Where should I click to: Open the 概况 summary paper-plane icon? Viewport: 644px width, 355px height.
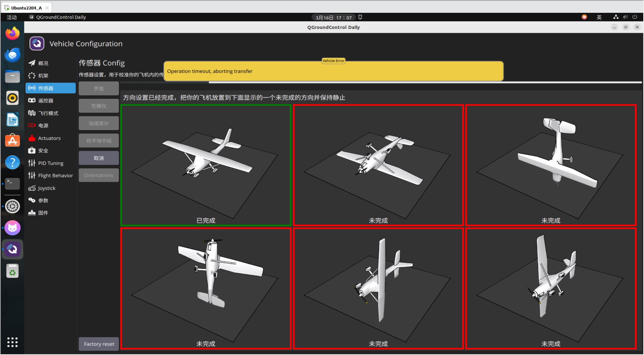tap(32, 63)
